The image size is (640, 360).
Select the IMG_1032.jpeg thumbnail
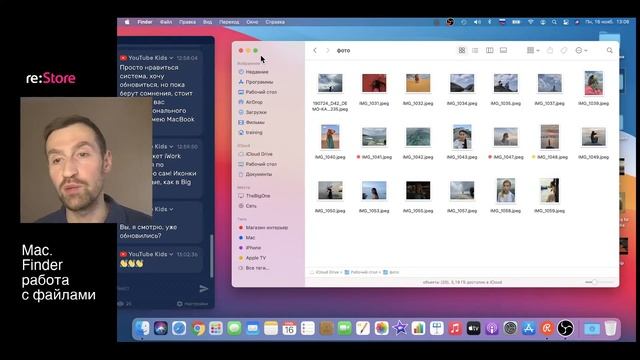tap(418, 83)
